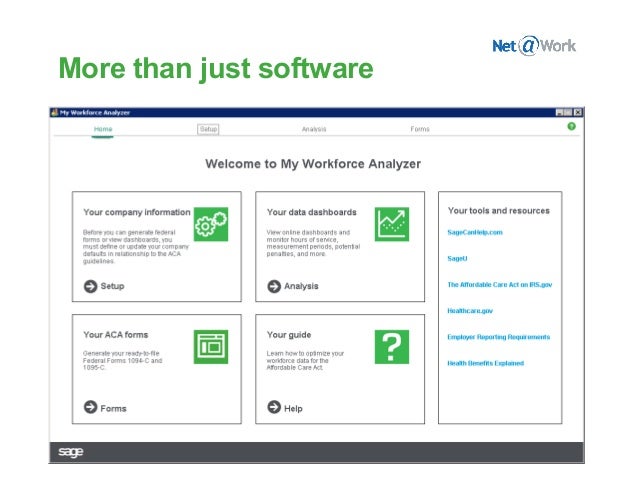Switch to the Setup tab
638x493 pixels.
[208, 129]
